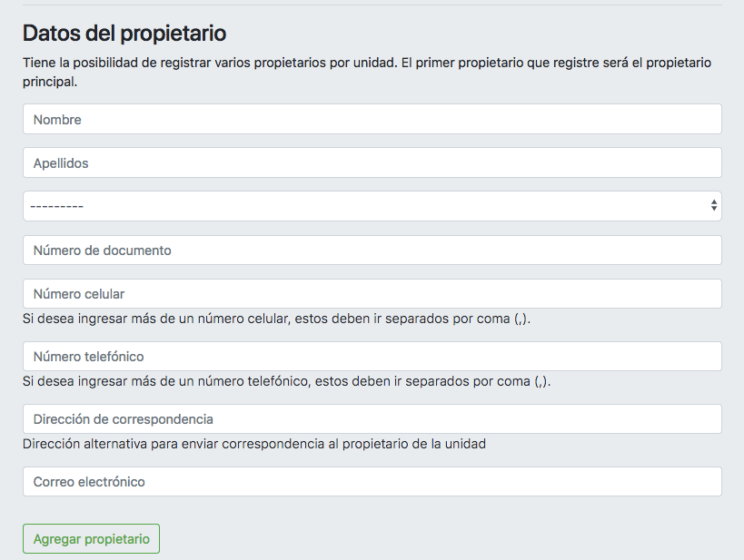Click the dashed placeholder text in the selector
744x560 pixels.
(x=57, y=206)
